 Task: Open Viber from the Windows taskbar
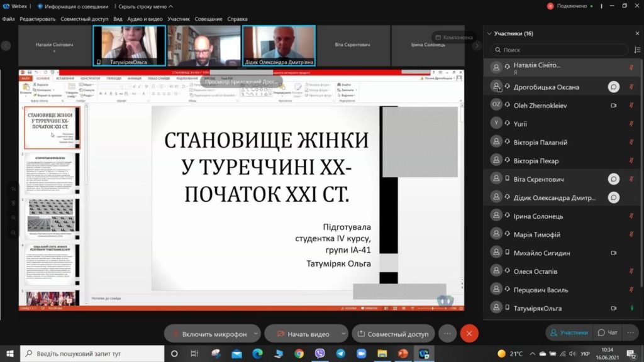click(319, 353)
